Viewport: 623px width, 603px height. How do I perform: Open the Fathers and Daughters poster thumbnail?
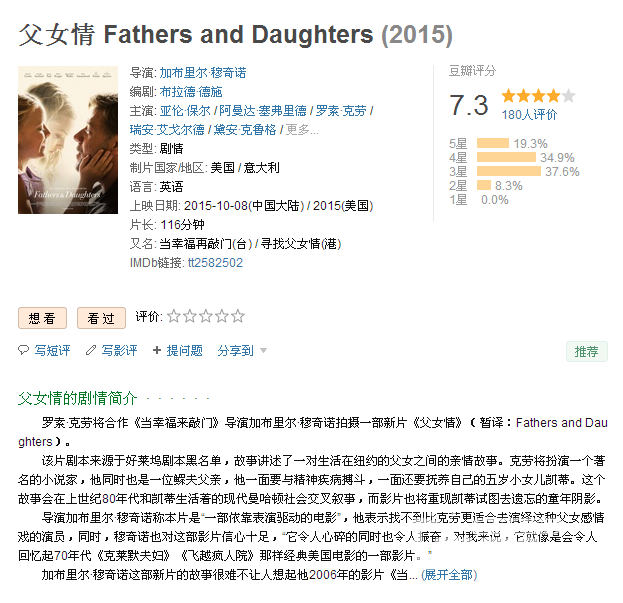coord(68,140)
